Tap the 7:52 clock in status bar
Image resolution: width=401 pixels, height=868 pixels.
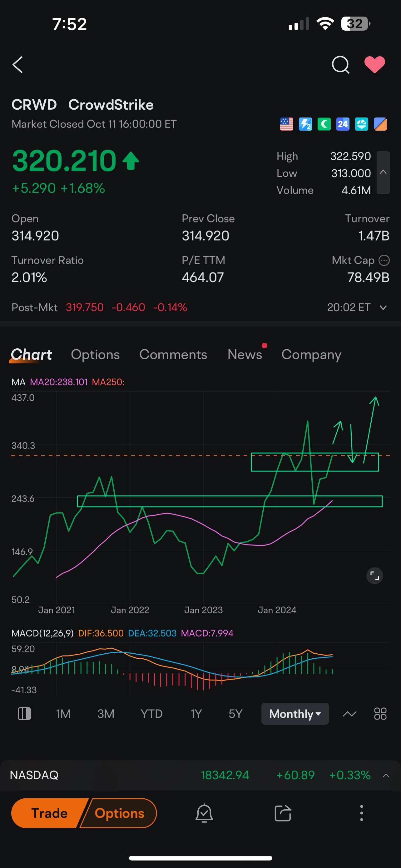pos(69,24)
